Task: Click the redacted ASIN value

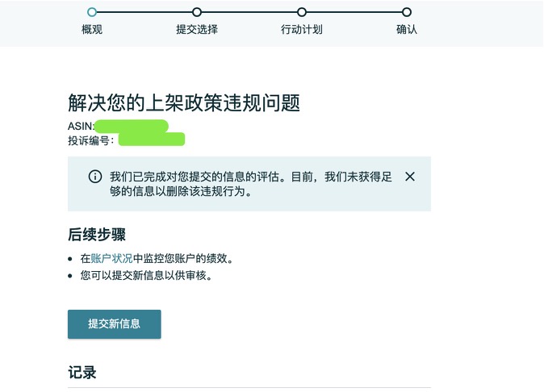Action: pos(132,126)
